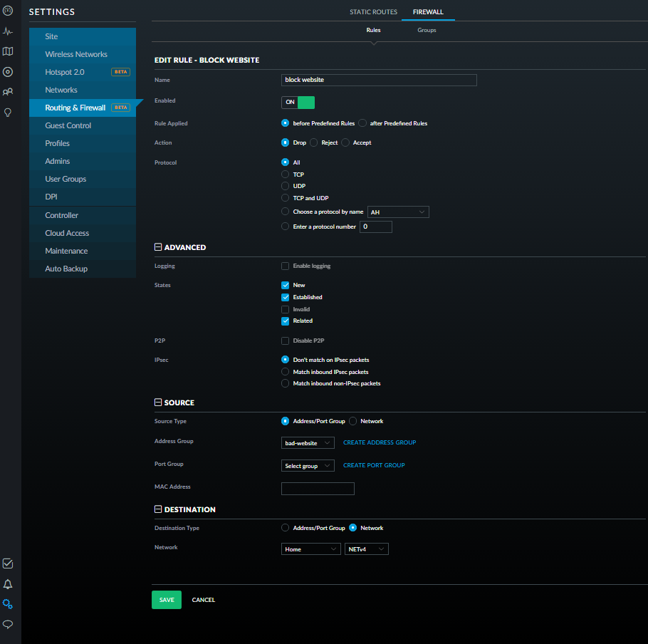The height and width of the screenshot is (644, 648).
Task: Open the Map icon in left sidebar
Action: coord(8,51)
